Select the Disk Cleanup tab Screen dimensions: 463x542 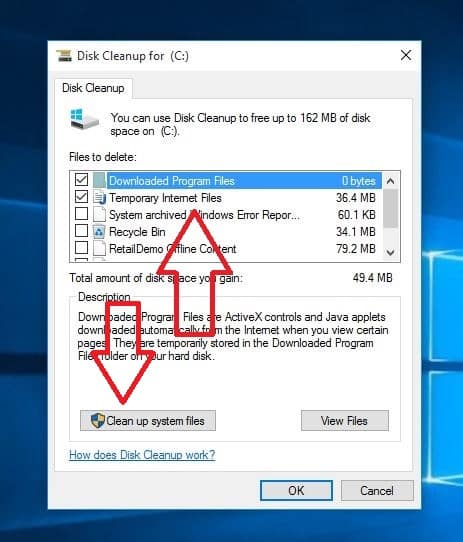tap(93, 88)
